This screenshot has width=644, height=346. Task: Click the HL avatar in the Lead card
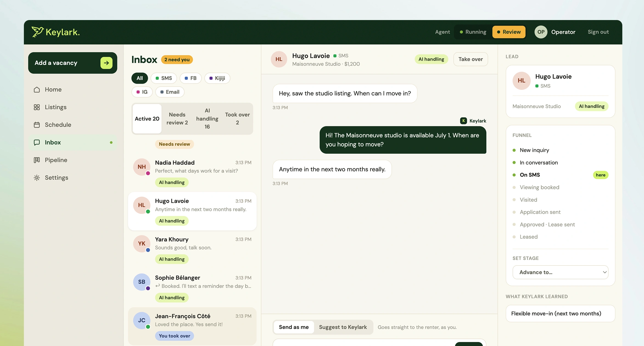(x=522, y=81)
